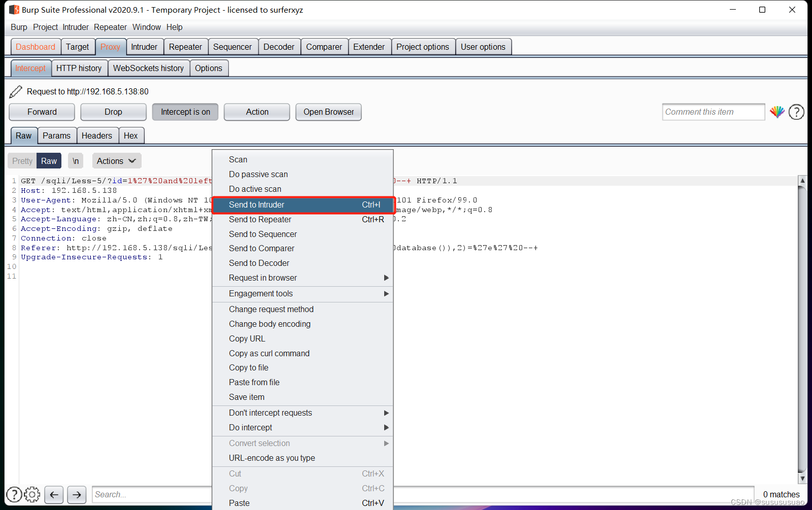Choose Send to Repeater
This screenshot has height=510, width=812.
[x=302, y=219]
